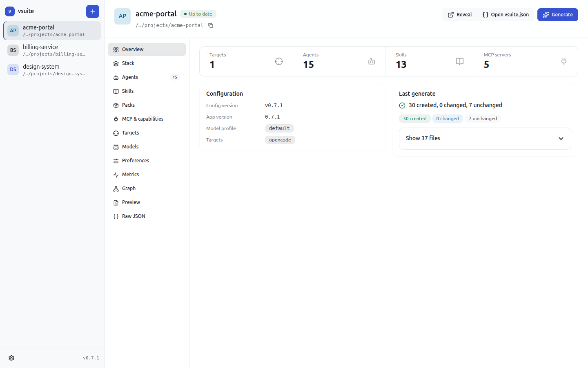588x368 pixels.
Task: Click the Agents robot stat icon
Action: pos(372,61)
